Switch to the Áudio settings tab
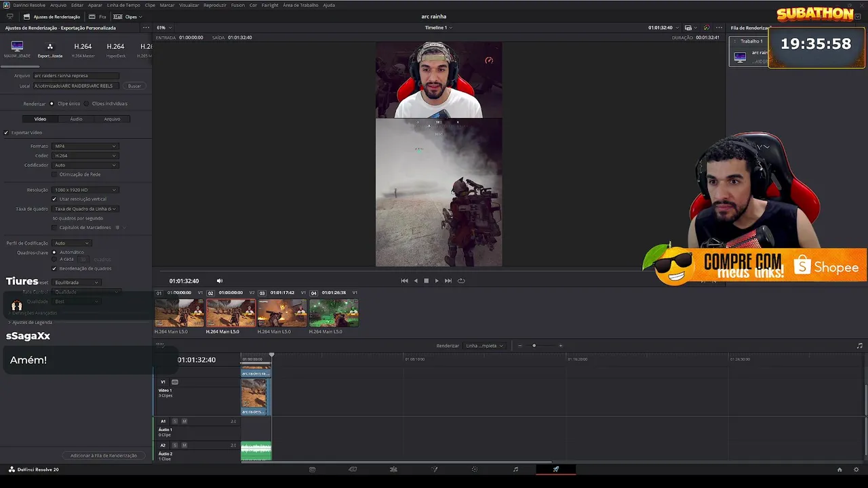Image resolution: width=868 pixels, height=488 pixels. [x=76, y=119]
